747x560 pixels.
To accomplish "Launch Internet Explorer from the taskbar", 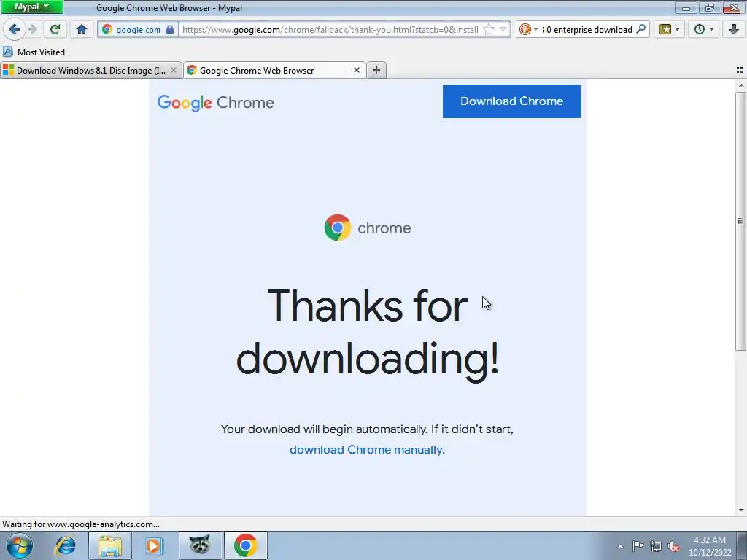I will [x=65, y=545].
